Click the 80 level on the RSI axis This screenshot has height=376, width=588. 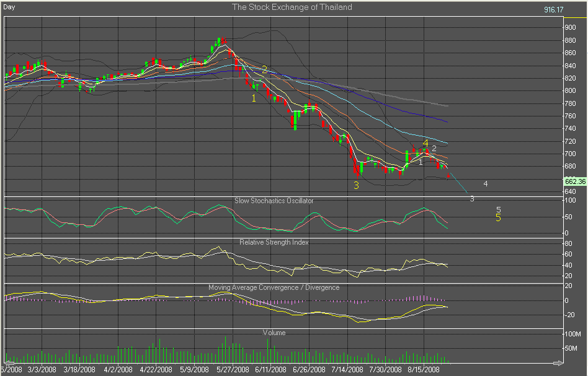pyautogui.click(x=569, y=243)
